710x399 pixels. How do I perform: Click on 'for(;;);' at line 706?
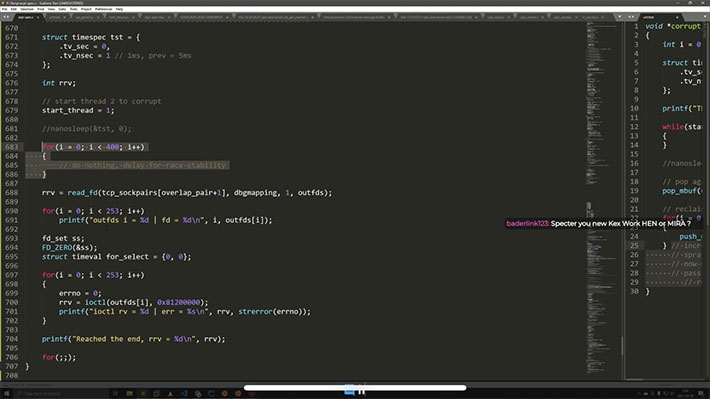(x=59, y=357)
